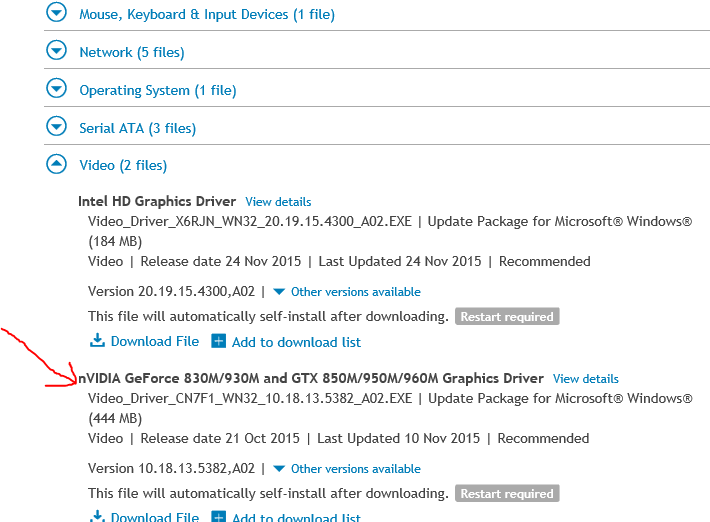Add Intel driver to download list link
Image resolution: width=710 pixels, height=522 pixels.
tap(297, 342)
